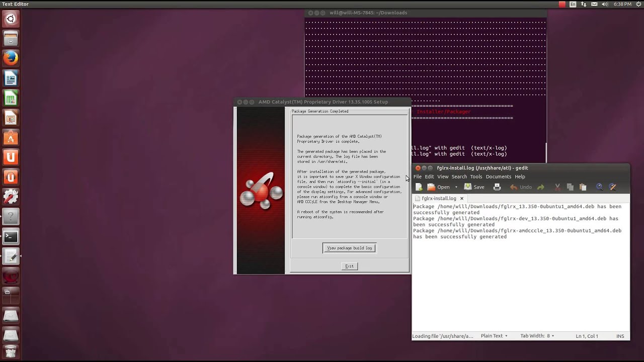This screenshot has width=644, height=362.
Task: Click the Cut scissors icon in gedit
Action: pos(557,187)
